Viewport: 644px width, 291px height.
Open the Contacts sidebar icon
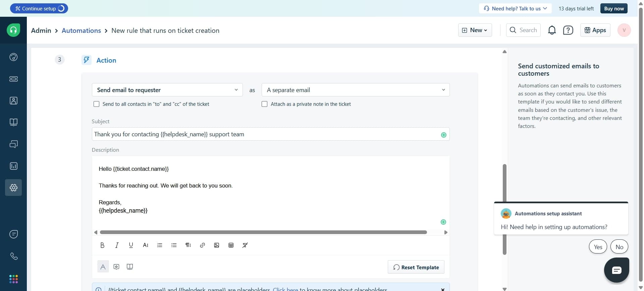coord(13,100)
